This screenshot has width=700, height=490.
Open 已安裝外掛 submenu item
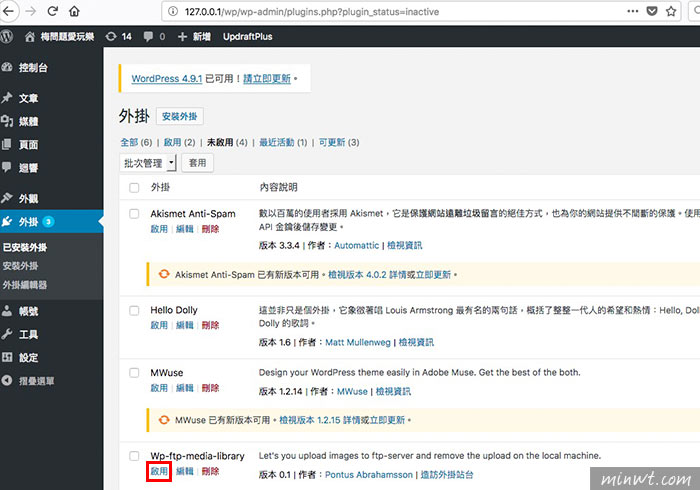[25, 247]
